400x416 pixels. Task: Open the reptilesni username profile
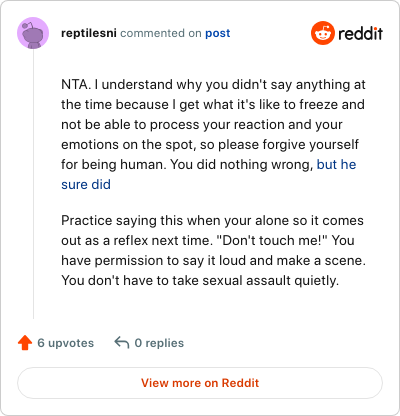pyautogui.click(x=89, y=33)
